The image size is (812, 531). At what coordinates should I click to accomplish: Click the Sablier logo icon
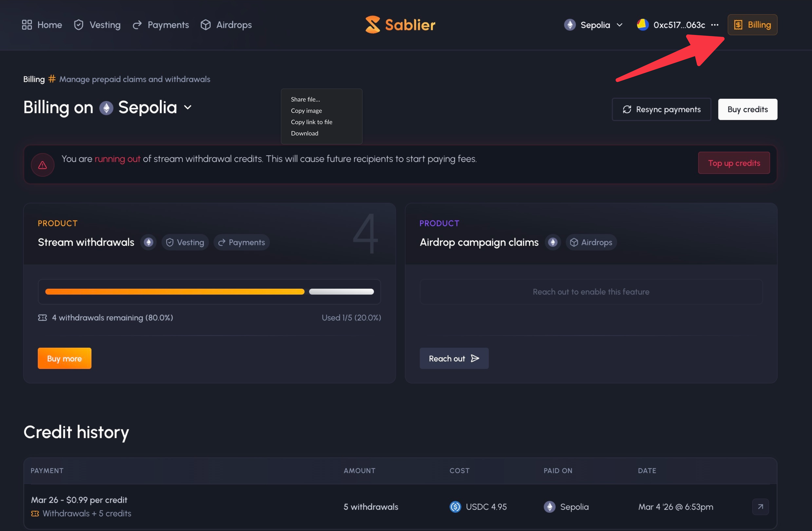(372, 25)
